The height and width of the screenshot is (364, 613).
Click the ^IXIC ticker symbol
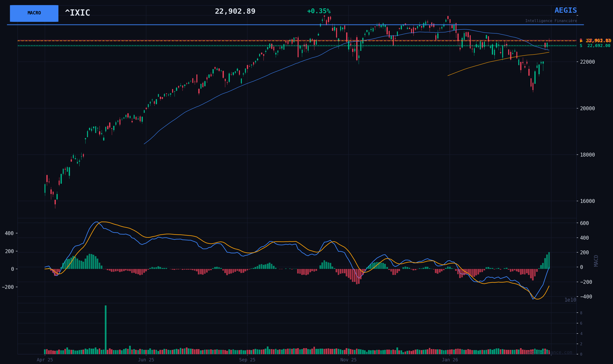pos(77,13)
